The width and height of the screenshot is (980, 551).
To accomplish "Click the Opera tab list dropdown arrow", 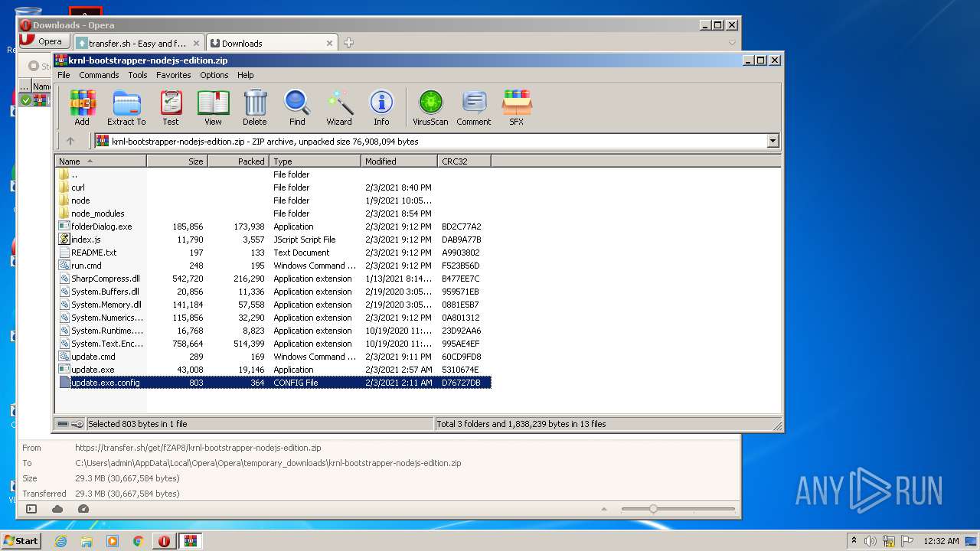I will point(732,43).
